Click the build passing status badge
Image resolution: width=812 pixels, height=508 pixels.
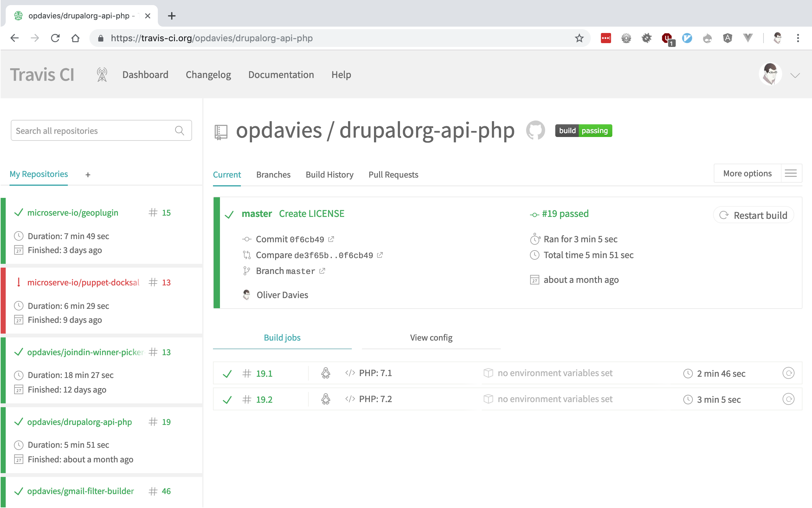pyautogui.click(x=583, y=131)
